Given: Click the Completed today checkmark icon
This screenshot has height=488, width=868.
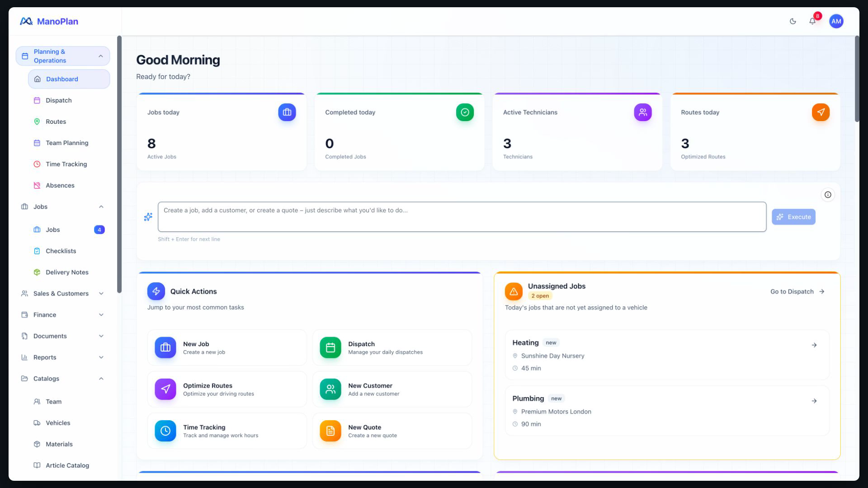Looking at the screenshot, I should pyautogui.click(x=465, y=112).
